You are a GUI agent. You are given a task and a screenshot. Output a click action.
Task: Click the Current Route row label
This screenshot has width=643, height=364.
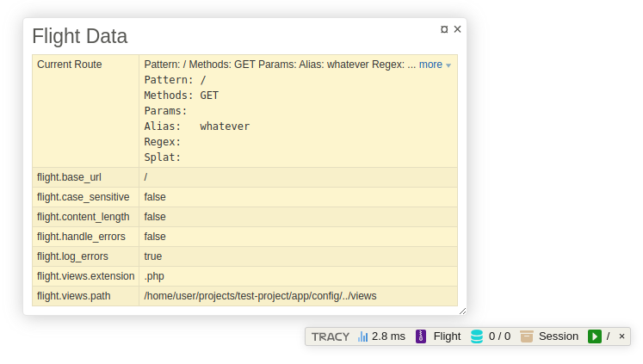click(x=69, y=65)
